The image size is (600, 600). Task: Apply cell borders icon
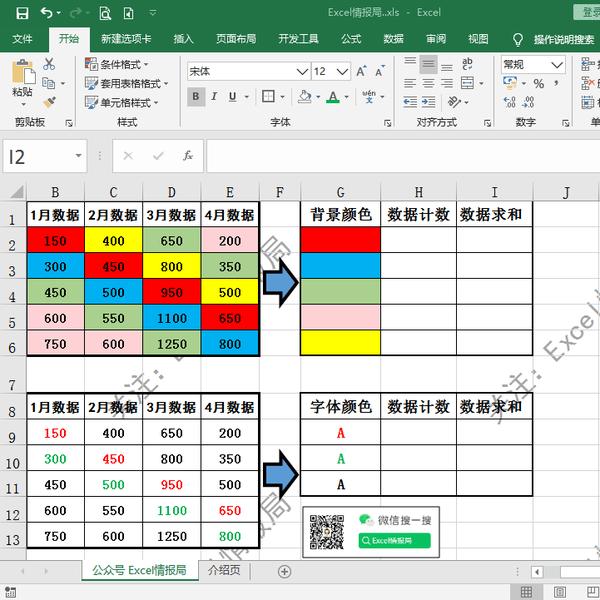(268, 96)
